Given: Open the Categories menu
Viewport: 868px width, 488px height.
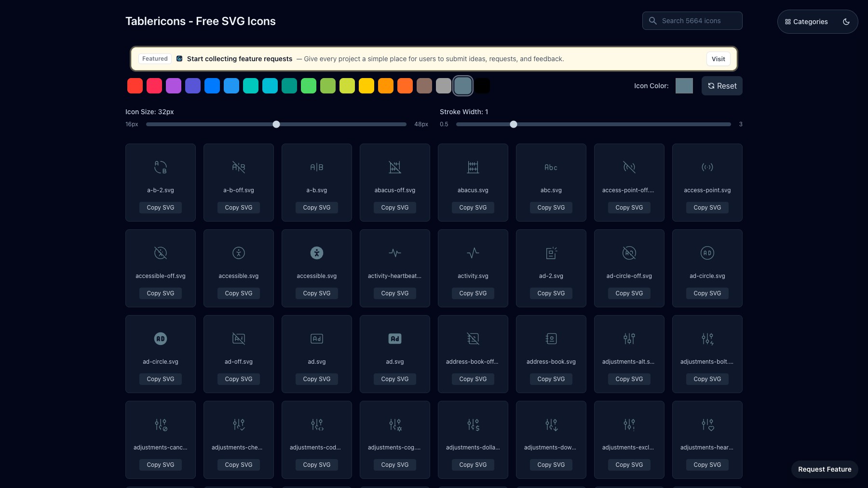Looking at the screenshot, I should [x=806, y=22].
